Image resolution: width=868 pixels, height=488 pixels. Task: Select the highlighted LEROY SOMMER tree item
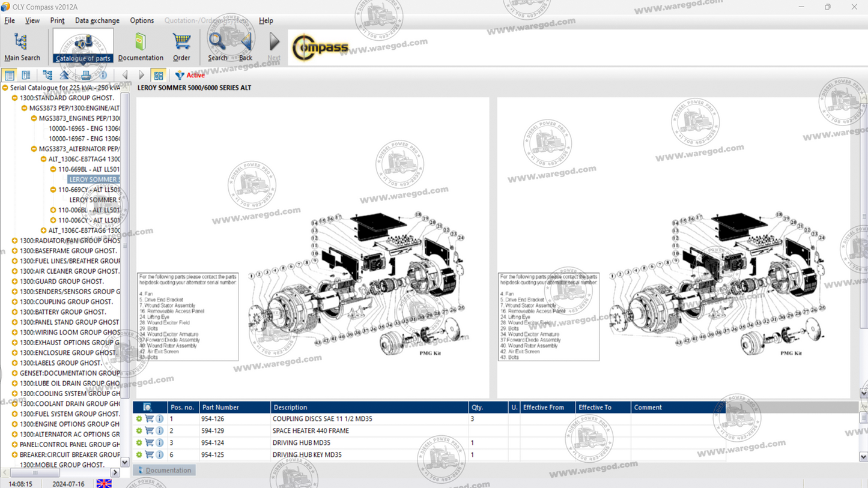(94, 179)
